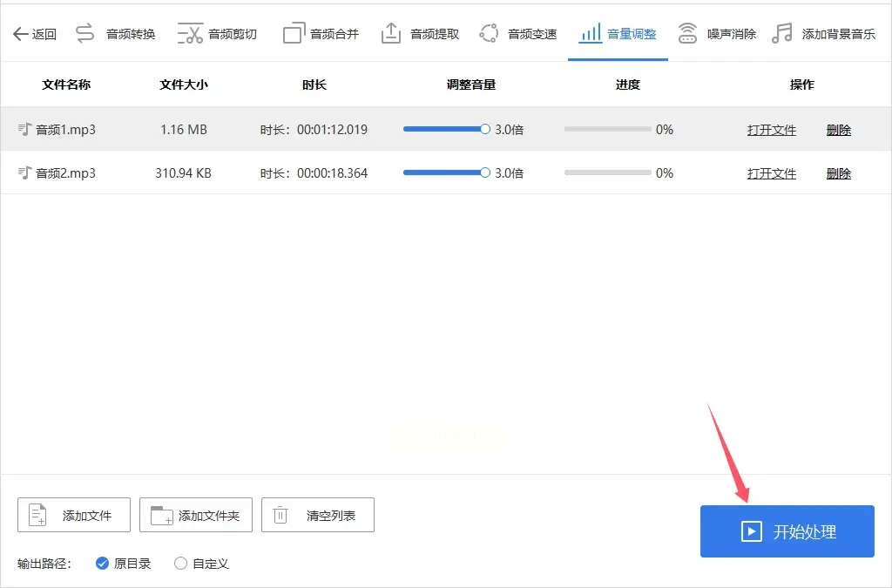This screenshot has width=892, height=588.
Task: Click music icon beside 音频2.mp3
Action: tap(24, 172)
